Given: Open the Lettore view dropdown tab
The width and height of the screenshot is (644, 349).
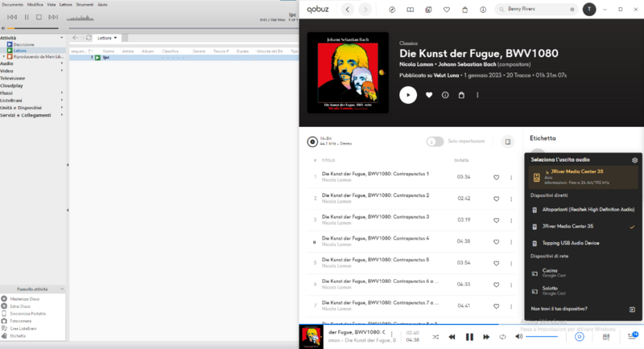Looking at the screenshot, I should tap(107, 38).
